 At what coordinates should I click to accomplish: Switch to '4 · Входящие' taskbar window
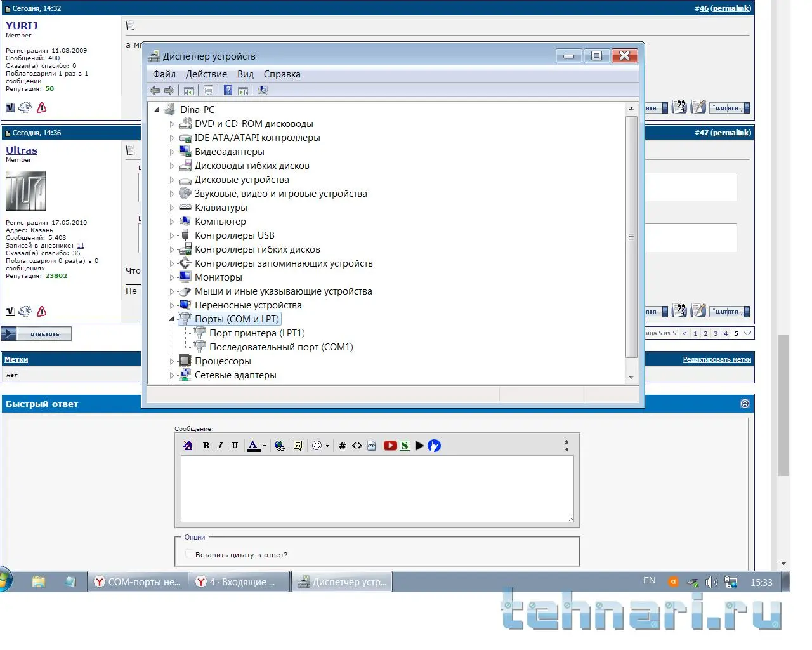(239, 581)
